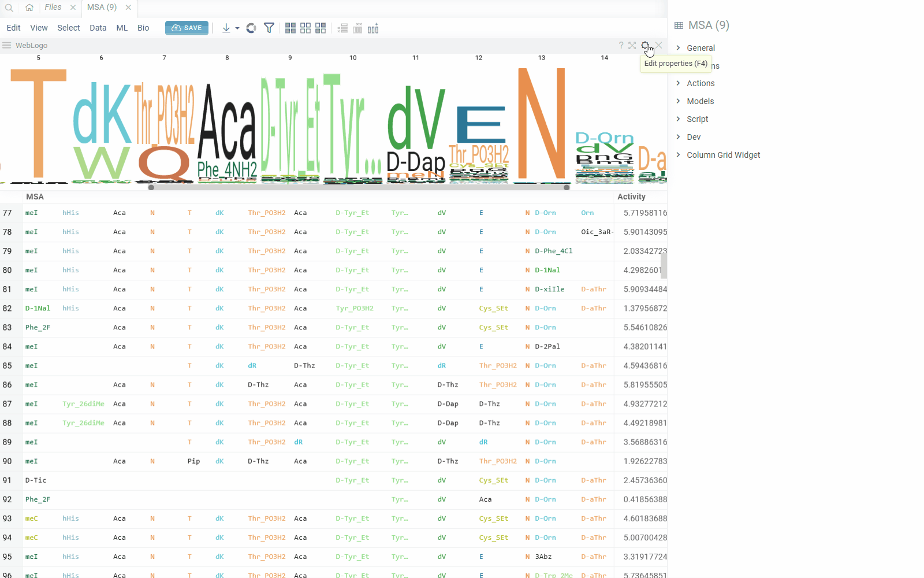Close the Files tab
This screenshot has height=578, width=924.
(x=73, y=8)
